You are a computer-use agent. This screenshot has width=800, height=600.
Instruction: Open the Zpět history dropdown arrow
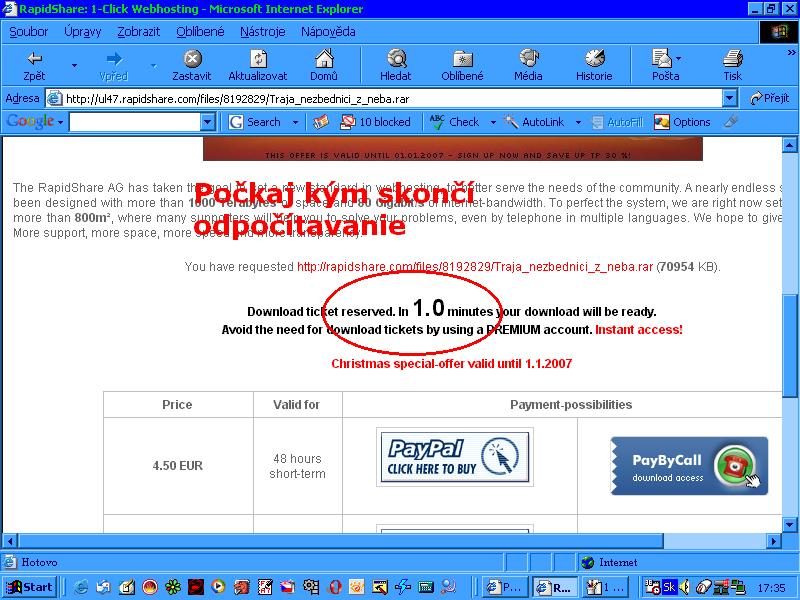74,66
